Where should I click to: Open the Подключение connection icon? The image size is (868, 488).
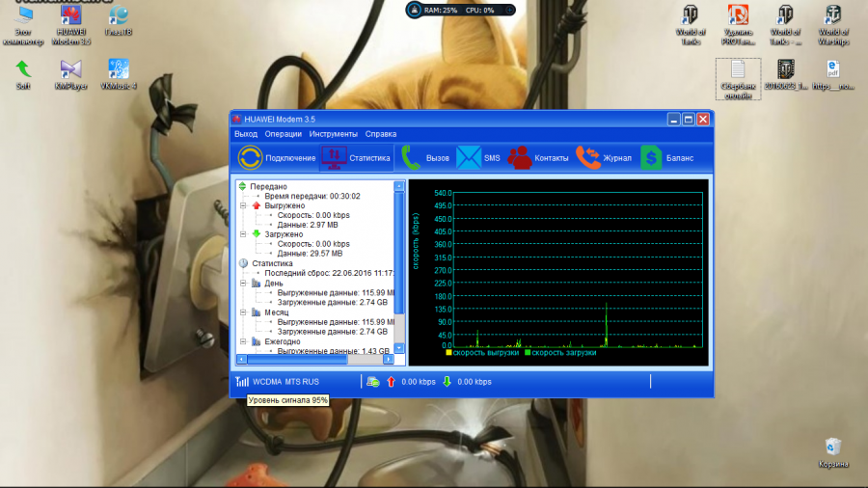point(250,158)
